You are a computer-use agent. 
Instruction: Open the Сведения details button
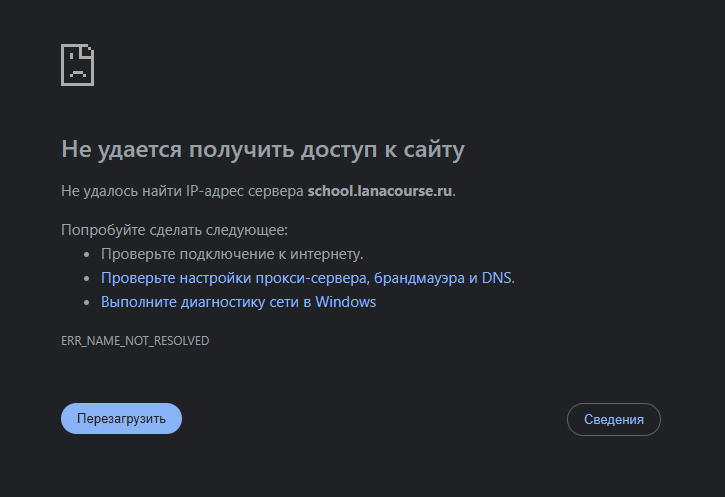[614, 419]
